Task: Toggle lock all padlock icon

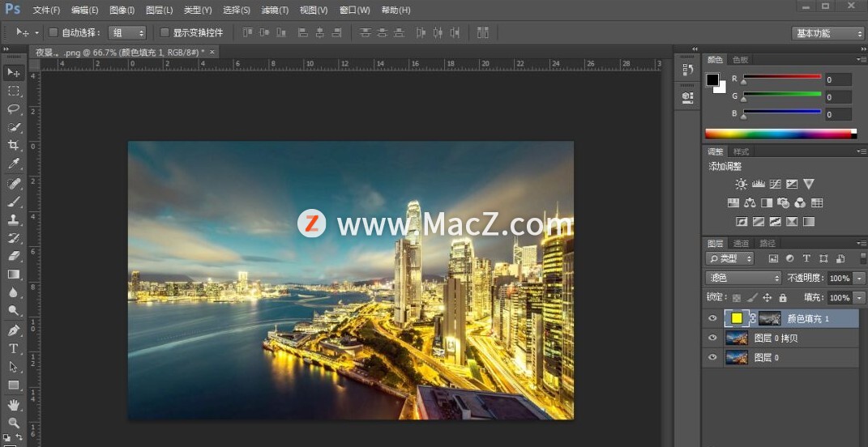Action: click(783, 298)
